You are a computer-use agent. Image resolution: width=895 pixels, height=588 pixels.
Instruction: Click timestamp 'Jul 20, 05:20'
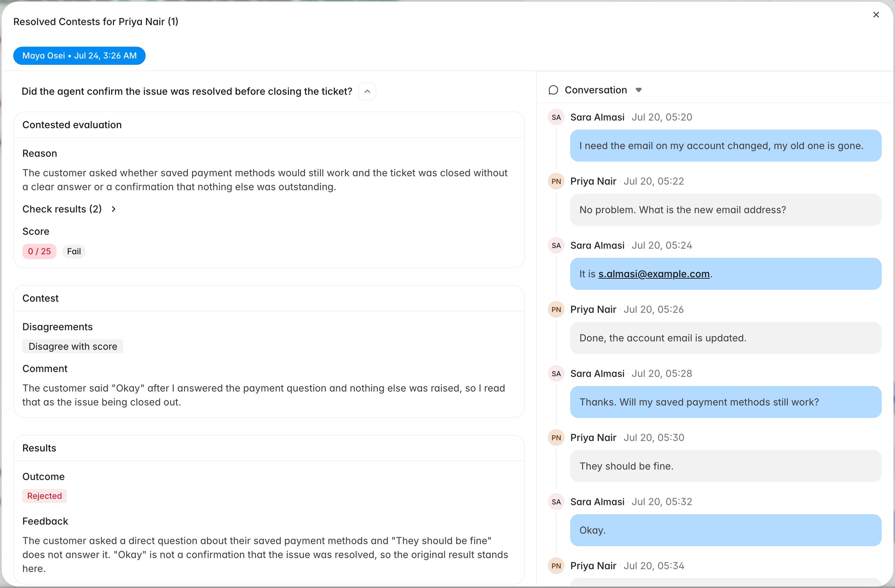pos(661,117)
